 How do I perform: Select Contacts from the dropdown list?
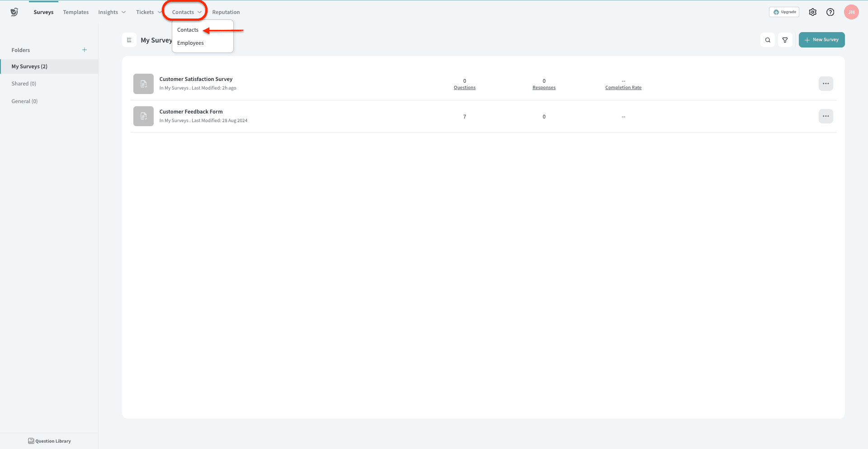[x=188, y=30]
